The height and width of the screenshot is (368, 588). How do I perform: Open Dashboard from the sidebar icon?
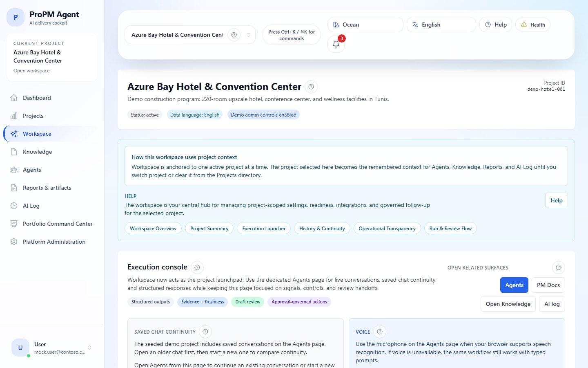14,98
